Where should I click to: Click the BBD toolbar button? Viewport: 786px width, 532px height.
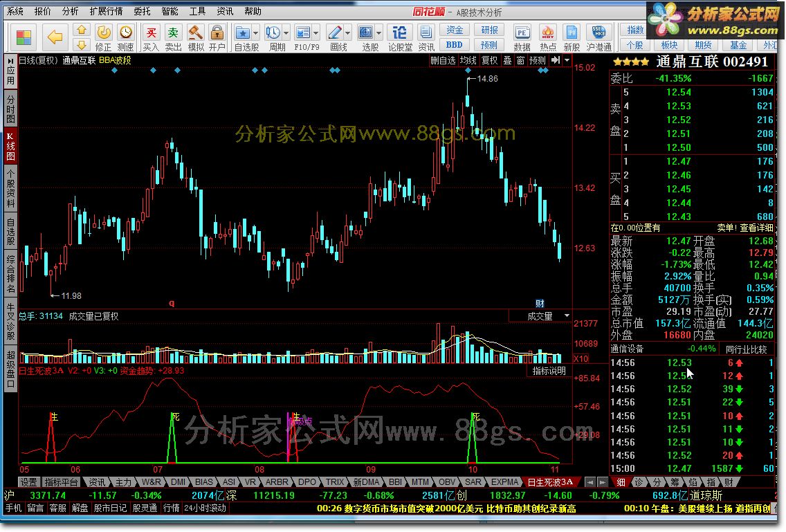(x=454, y=45)
